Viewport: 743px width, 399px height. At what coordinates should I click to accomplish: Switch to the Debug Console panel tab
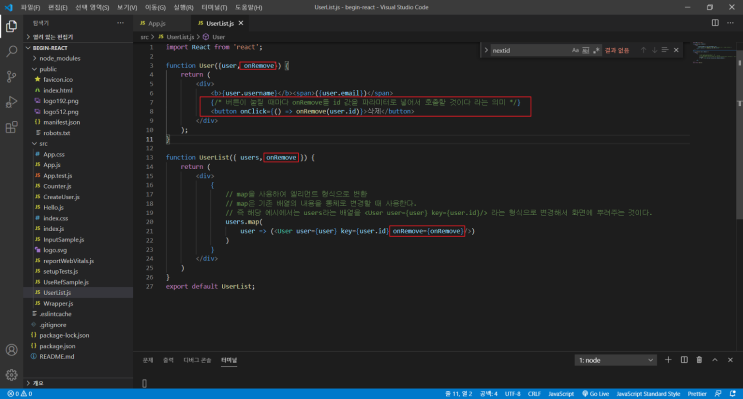(197, 360)
